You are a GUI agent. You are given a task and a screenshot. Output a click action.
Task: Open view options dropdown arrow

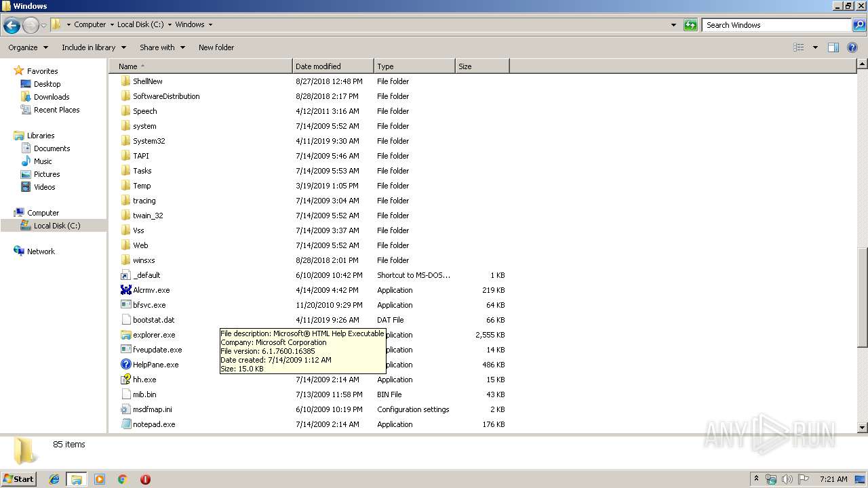(x=815, y=47)
